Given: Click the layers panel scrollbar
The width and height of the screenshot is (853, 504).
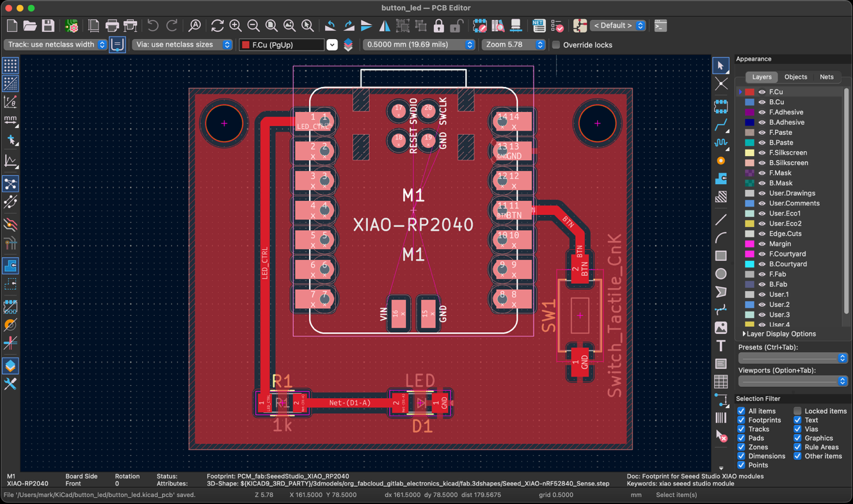Looking at the screenshot, I should [x=847, y=201].
